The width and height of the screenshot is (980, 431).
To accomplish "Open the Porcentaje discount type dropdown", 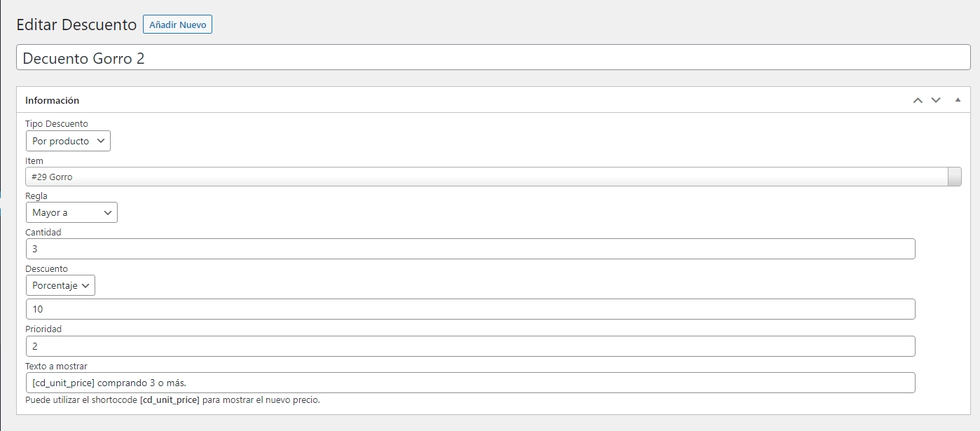I will tap(60, 285).
